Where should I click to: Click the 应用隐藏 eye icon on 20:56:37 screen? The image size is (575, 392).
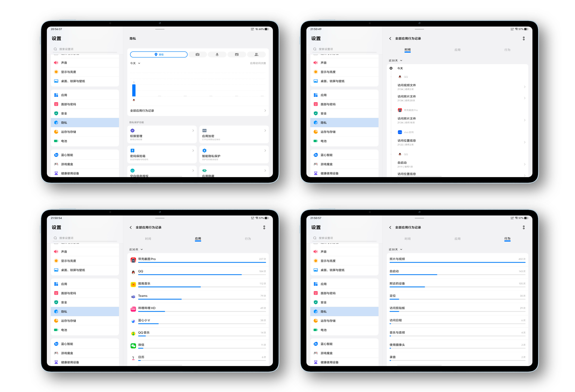pyautogui.click(x=204, y=170)
